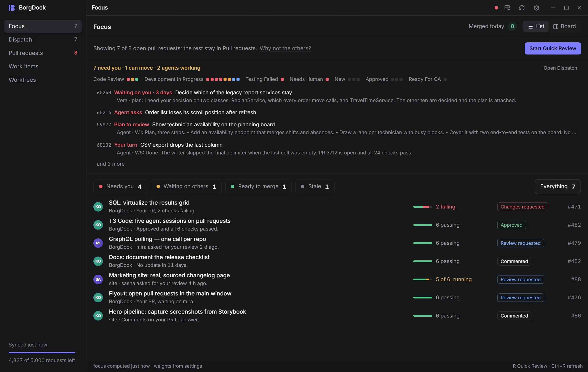Click KO avatar for SQL results grid PR

(98, 207)
